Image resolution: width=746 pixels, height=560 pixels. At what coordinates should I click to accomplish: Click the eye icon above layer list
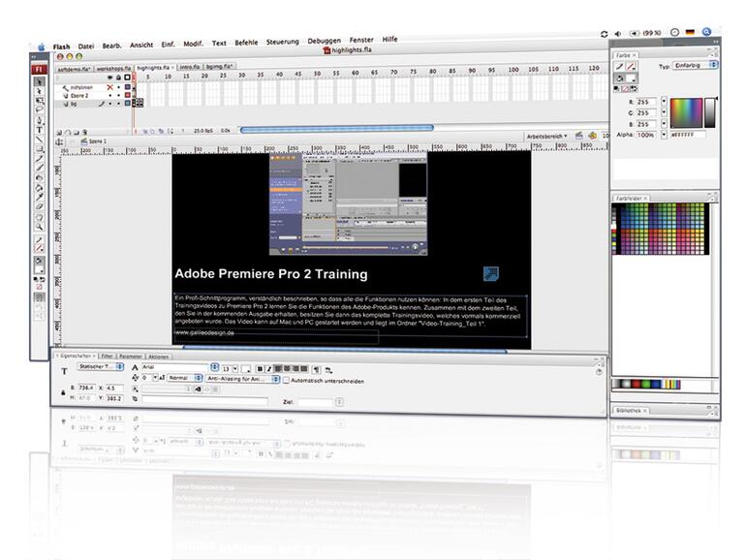point(109,78)
